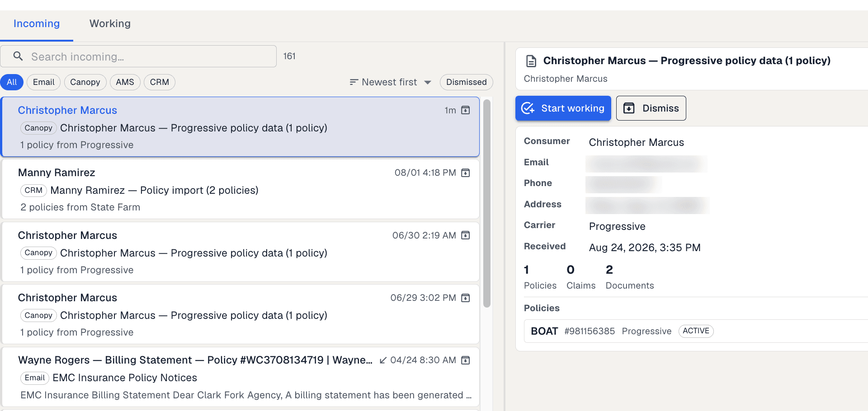The width and height of the screenshot is (868, 411).
Task: Click the sort lines icon
Action: tap(354, 82)
